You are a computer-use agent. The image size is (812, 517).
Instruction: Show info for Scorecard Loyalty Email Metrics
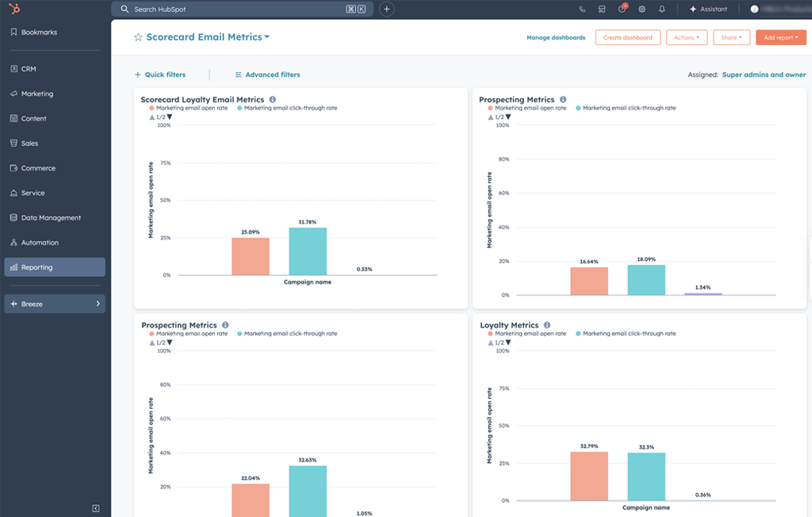click(273, 100)
